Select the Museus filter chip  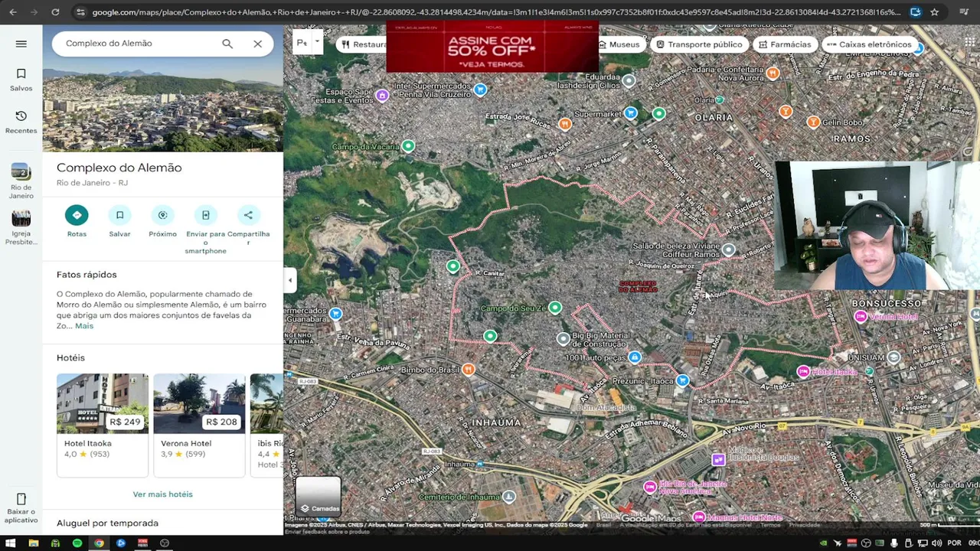622,44
